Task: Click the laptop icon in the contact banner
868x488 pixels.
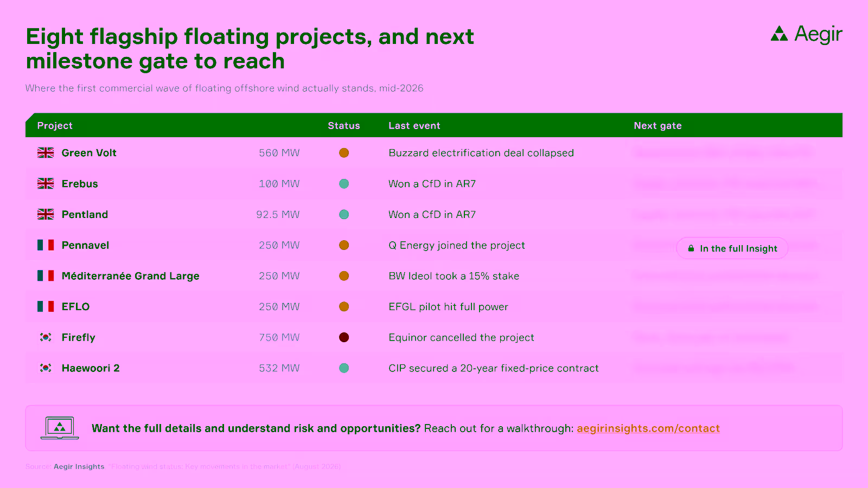Action: click(60, 428)
